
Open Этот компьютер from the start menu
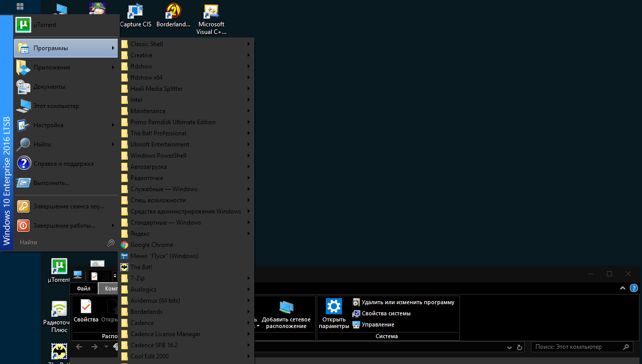(x=66, y=106)
